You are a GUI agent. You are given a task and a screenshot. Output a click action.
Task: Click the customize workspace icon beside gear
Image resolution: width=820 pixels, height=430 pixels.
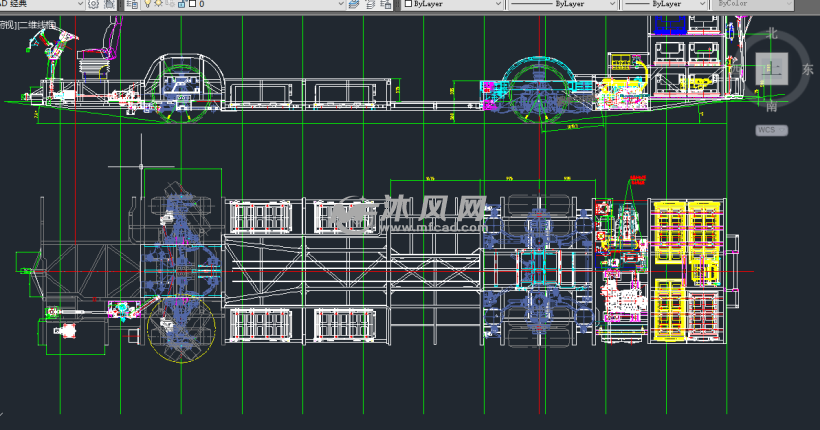click(108, 4)
